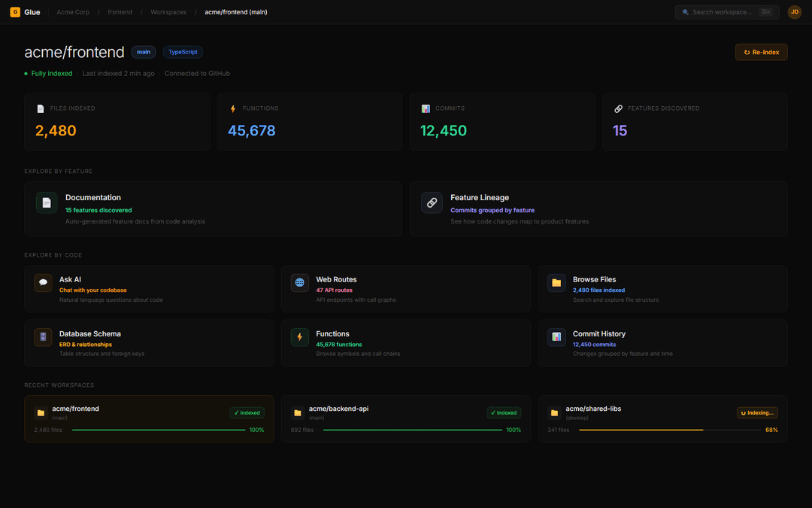Click the Browse Files folder icon
This screenshot has width=812, height=508.
pos(556,283)
